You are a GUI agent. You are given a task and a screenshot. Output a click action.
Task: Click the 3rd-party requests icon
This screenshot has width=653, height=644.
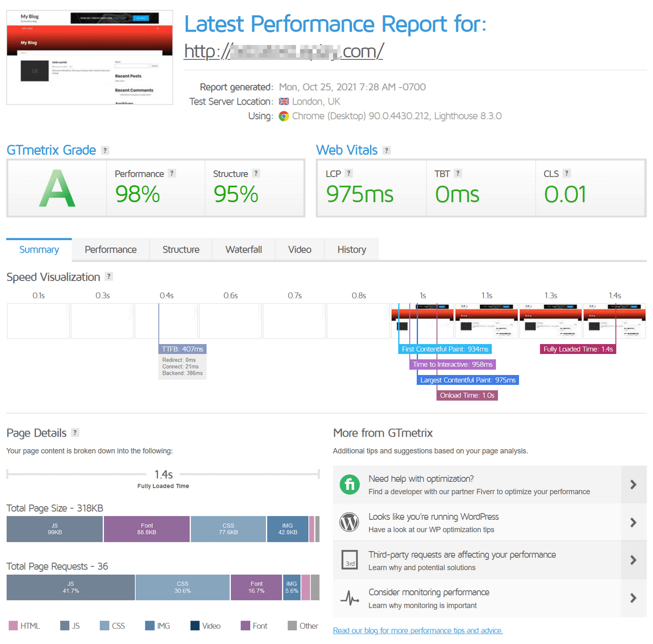point(349,560)
